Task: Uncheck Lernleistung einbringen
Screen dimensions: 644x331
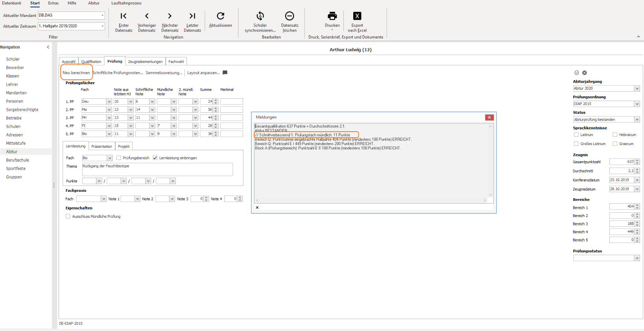Action: click(x=155, y=158)
